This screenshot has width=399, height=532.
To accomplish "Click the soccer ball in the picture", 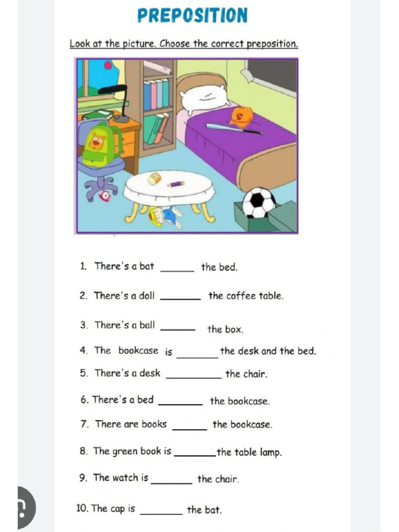I will click(x=259, y=203).
